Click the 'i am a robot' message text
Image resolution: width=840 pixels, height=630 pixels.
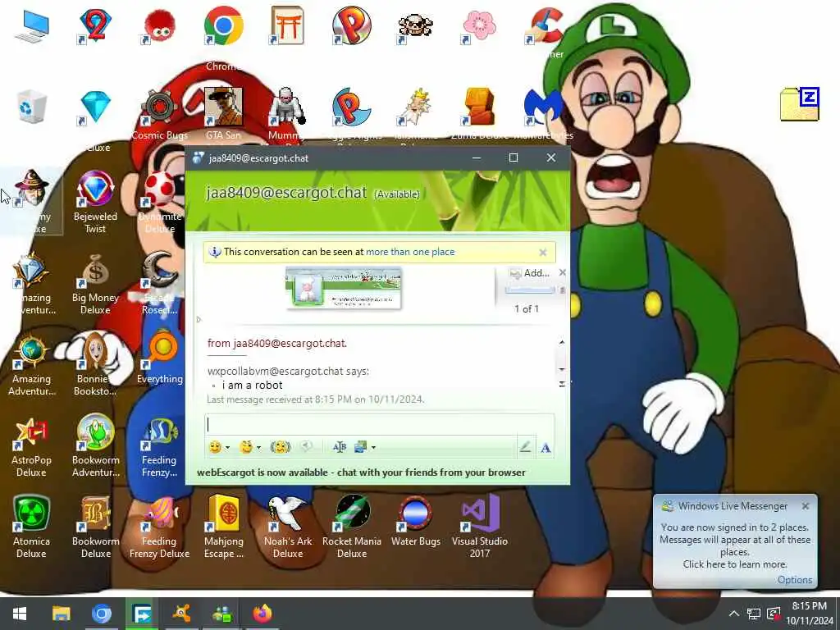point(253,386)
